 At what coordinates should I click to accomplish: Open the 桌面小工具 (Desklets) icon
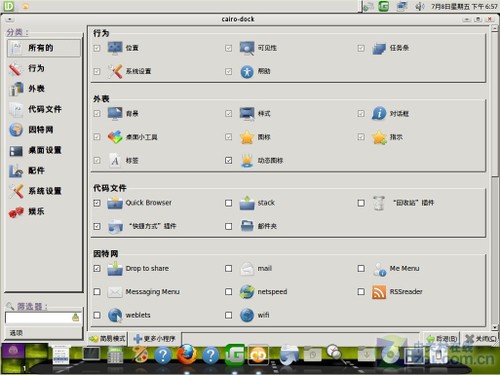coord(115,137)
